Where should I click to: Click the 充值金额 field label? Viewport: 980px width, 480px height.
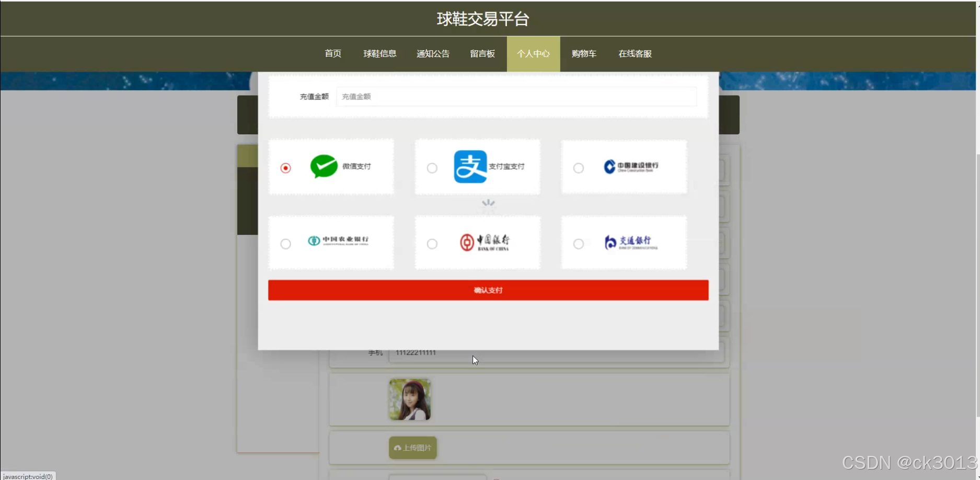(x=314, y=97)
